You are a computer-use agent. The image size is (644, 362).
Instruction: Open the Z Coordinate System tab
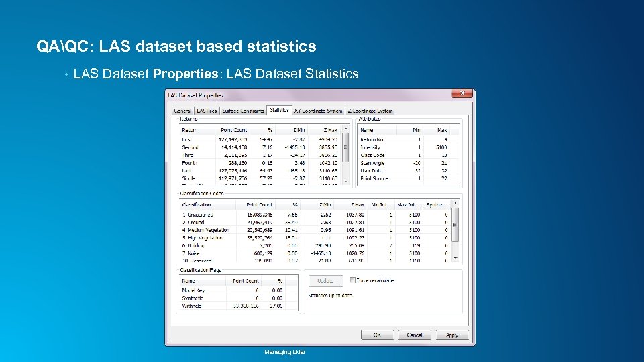370,111
